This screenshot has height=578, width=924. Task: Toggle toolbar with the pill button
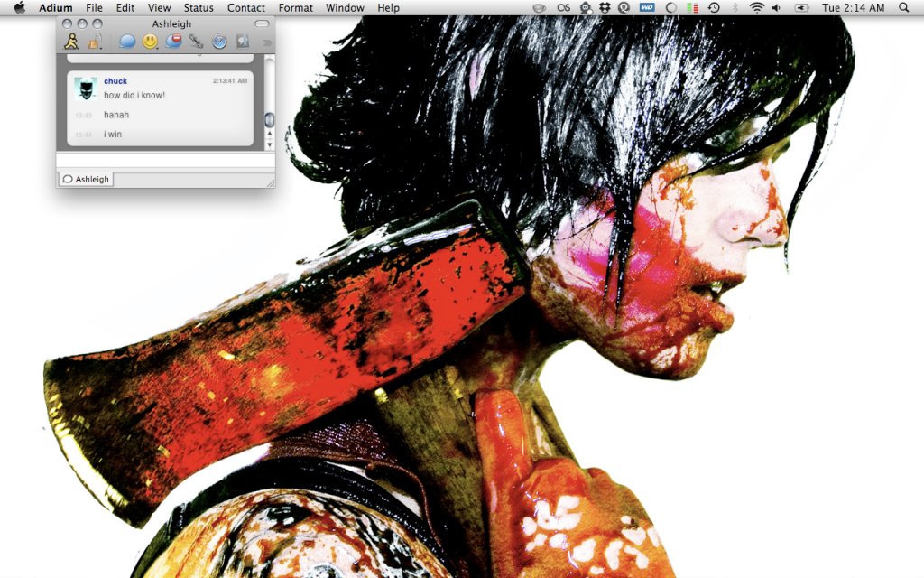262,23
